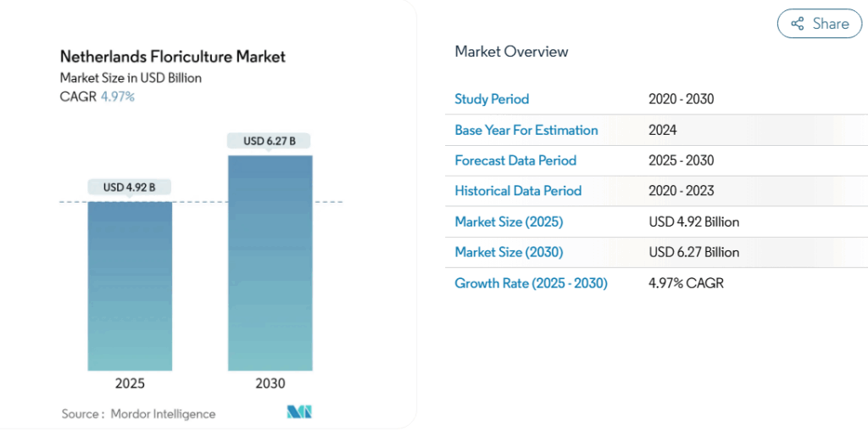Viewport: 868px width, 437px height.
Task: Click the 'Study Period' row label
Action: (492, 99)
